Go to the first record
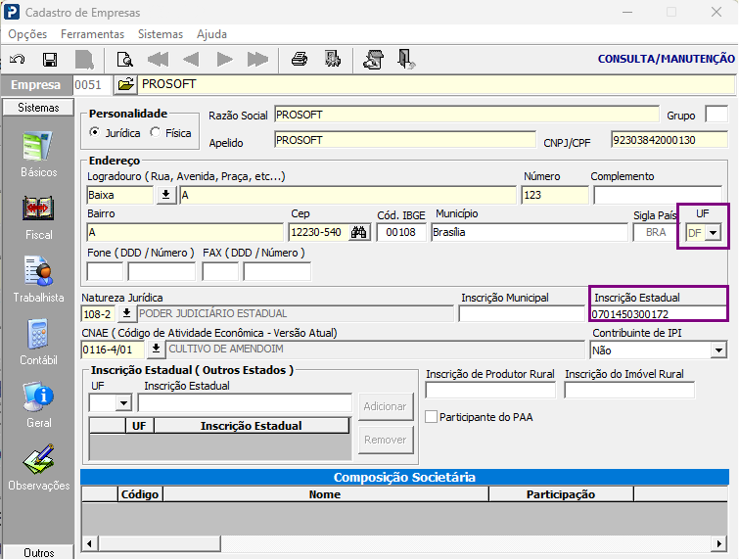Viewport: 739px width, 560px height. 158,60
